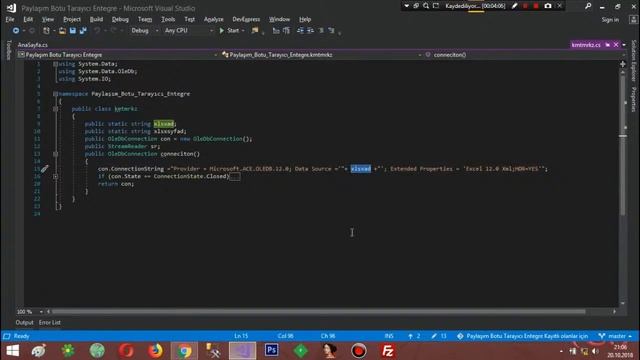Open the DevExpress menu
The height and width of the screenshot is (360, 640).
(246, 19)
